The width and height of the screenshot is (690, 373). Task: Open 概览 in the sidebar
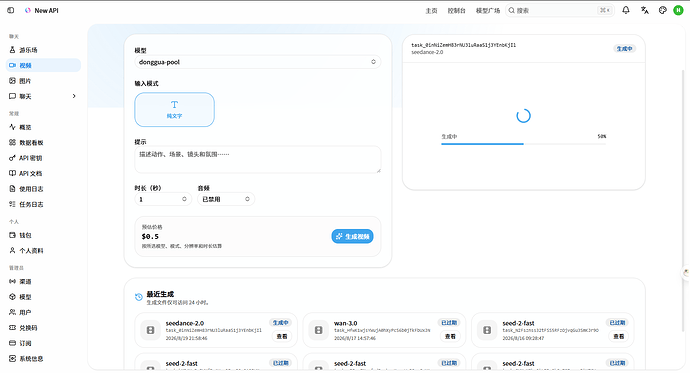click(43, 127)
